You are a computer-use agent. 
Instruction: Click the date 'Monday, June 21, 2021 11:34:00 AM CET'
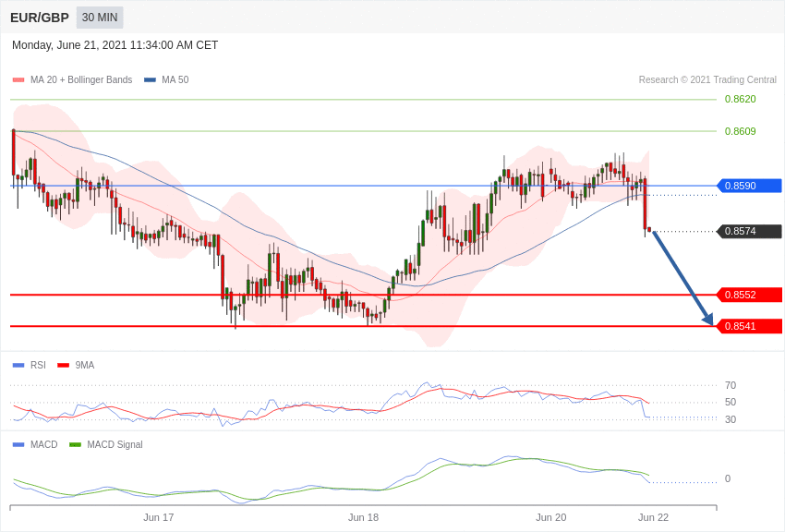(x=115, y=45)
